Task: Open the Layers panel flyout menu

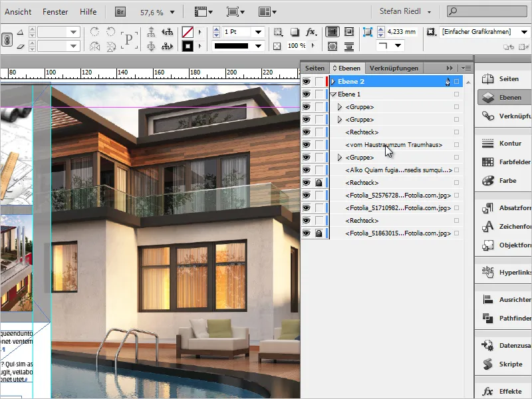Action: click(466, 68)
